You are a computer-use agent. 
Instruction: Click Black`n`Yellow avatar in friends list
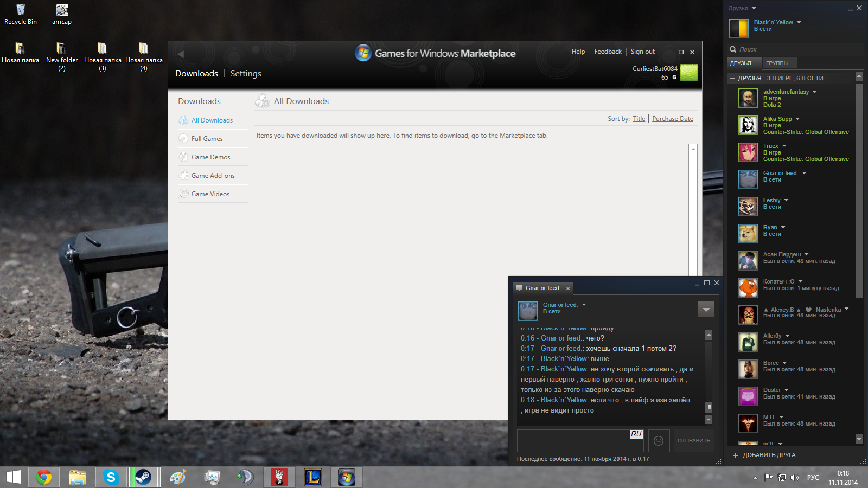click(x=739, y=29)
